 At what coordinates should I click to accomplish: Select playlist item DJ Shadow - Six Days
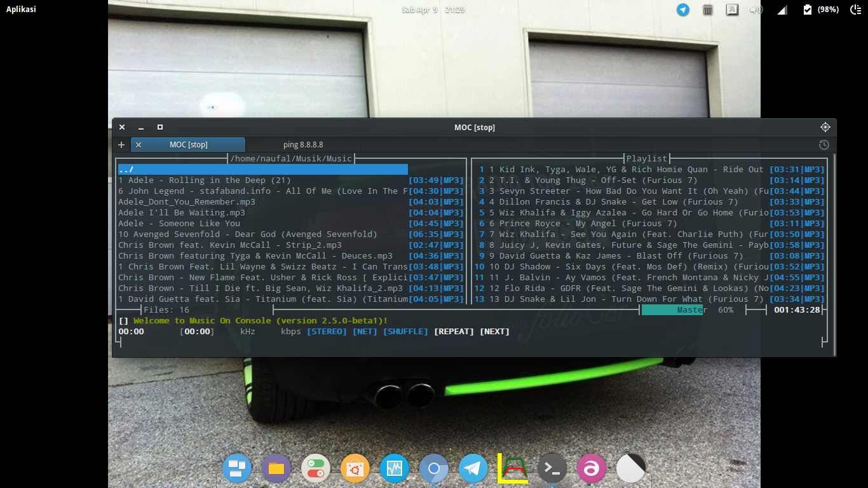(x=649, y=267)
